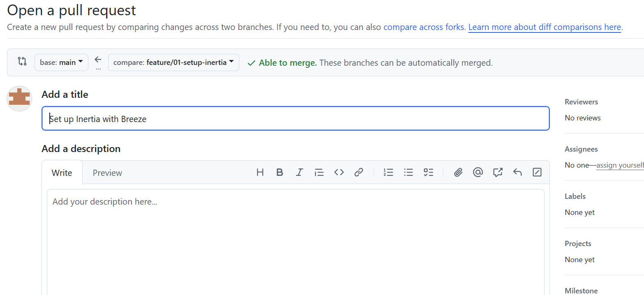Click the 'Add a title' label
The height and width of the screenshot is (295, 644).
click(65, 94)
